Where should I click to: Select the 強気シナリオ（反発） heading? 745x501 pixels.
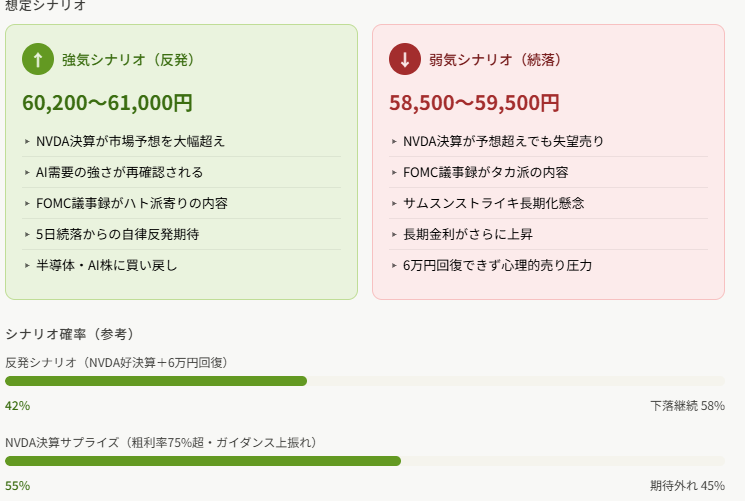coord(128,60)
